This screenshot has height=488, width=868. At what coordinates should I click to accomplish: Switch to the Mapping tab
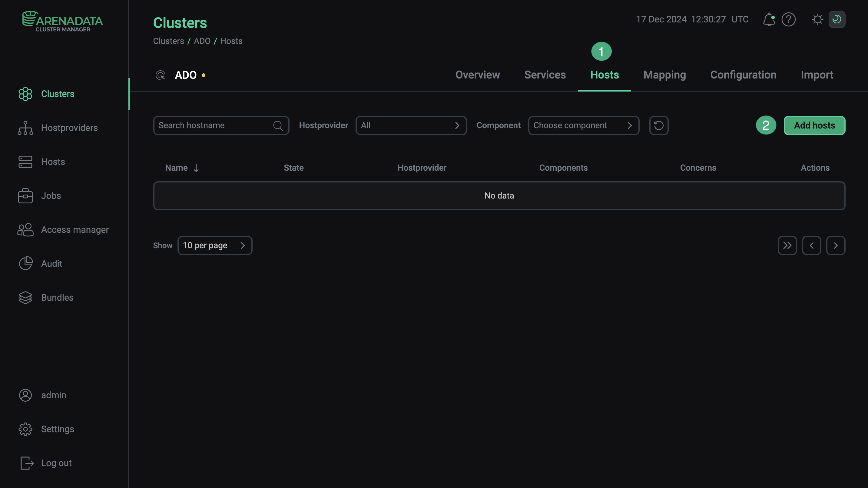click(x=664, y=75)
